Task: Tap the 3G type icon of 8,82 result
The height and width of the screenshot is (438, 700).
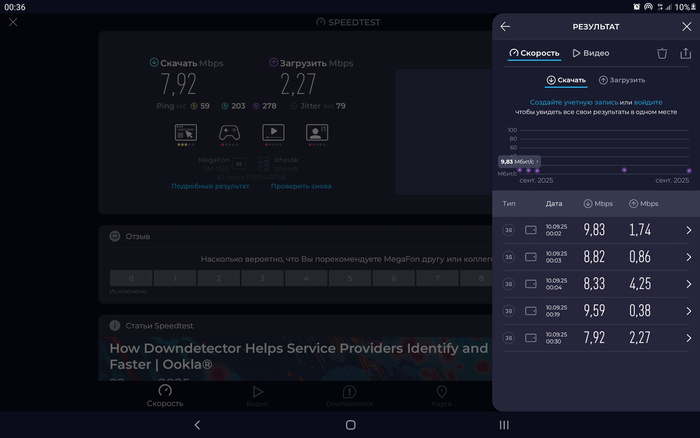Action: 508,257
